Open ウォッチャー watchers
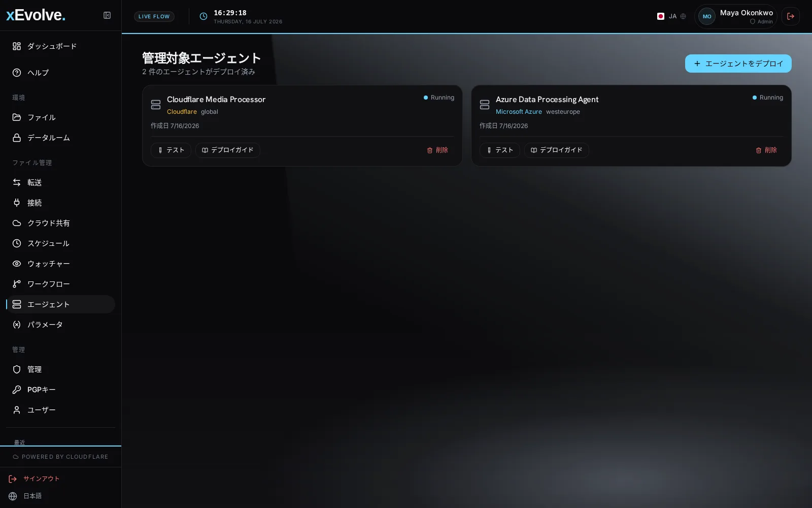The height and width of the screenshot is (508, 812). [x=60, y=264]
